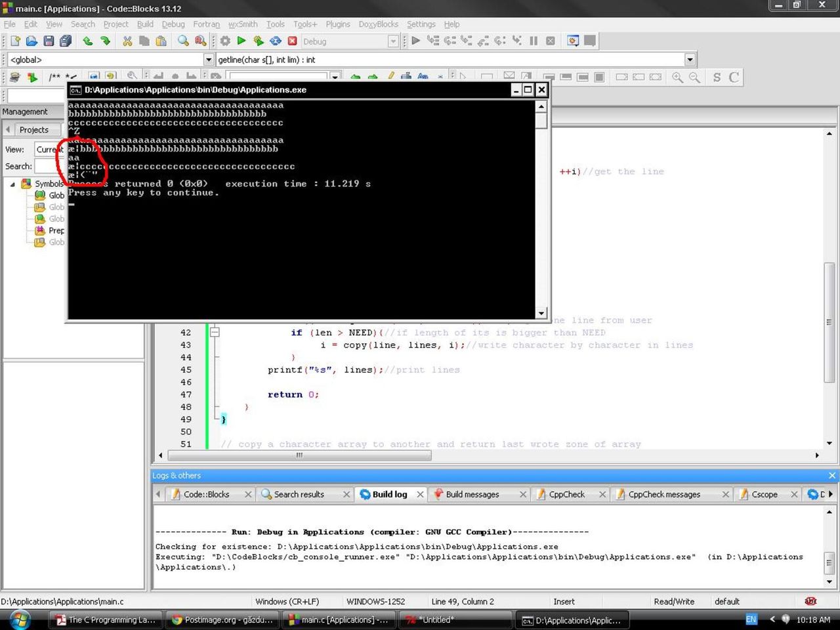
Task: Switch to the Cscope log tab
Action: [x=764, y=494]
